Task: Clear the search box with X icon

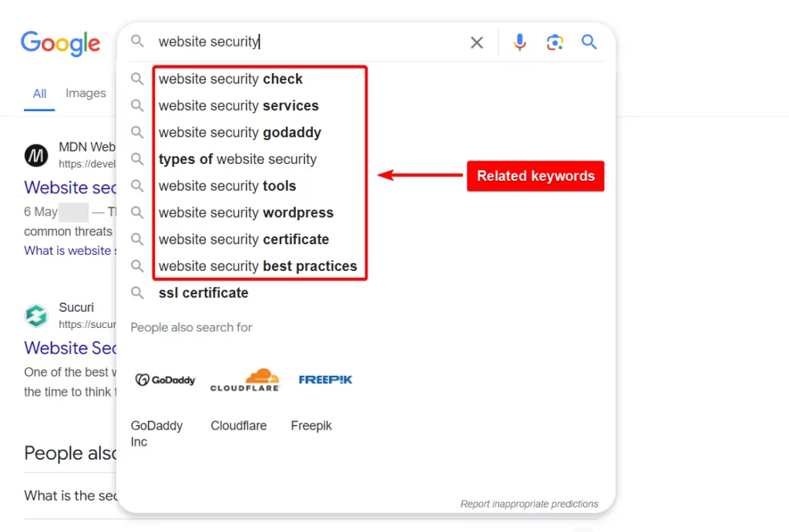Action: (476, 42)
